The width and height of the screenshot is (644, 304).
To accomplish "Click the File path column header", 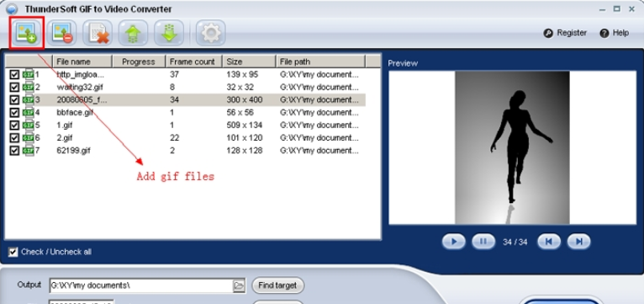I will [320, 61].
